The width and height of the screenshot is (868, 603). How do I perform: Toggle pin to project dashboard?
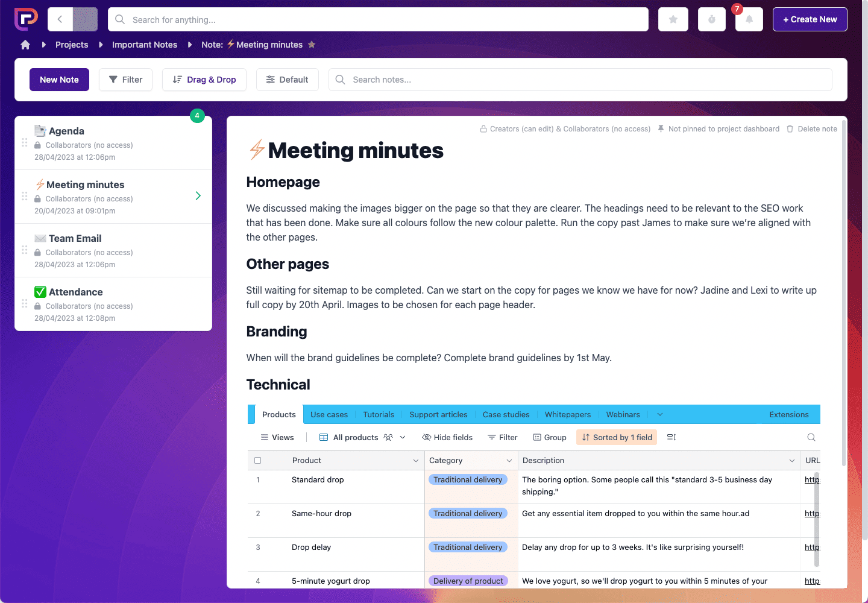click(718, 129)
